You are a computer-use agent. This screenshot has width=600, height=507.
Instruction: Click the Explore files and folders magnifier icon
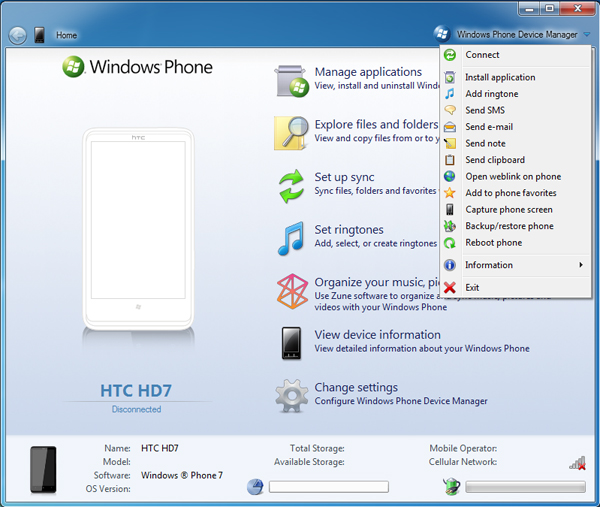tap(291, 132)
